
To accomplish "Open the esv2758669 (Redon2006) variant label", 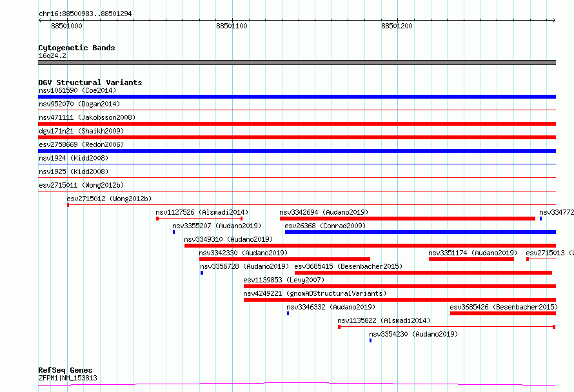I will coord(81,144).
